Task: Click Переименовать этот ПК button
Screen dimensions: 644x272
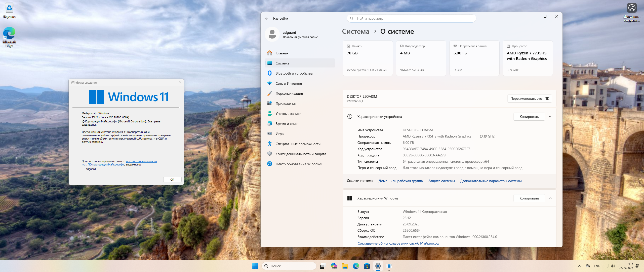Action: click(530, 98)
